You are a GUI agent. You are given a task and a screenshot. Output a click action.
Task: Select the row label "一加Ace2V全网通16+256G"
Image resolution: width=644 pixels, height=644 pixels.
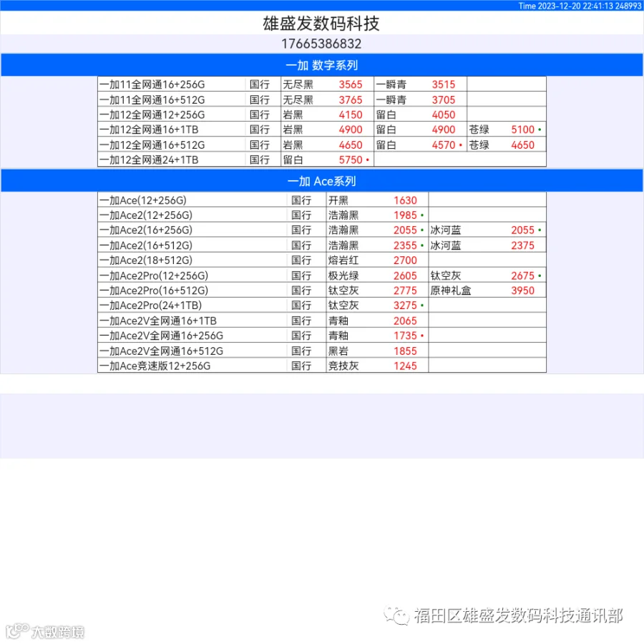point(162,336)
